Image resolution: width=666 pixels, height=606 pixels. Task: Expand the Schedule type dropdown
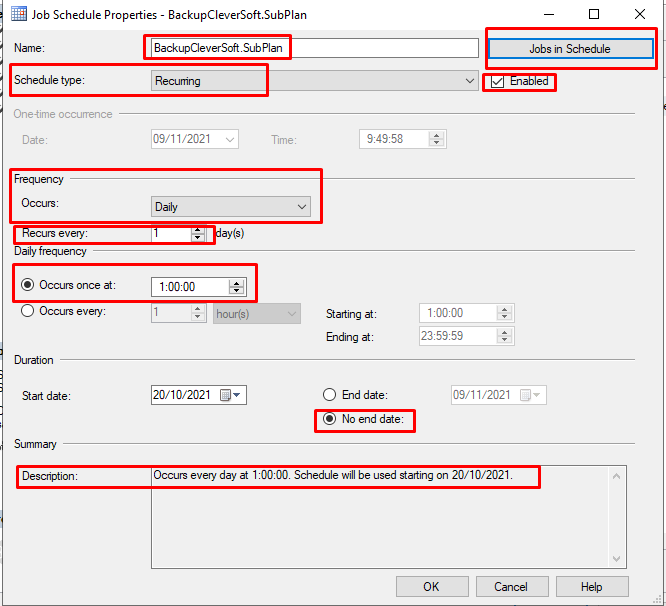(x=471, y=81)
